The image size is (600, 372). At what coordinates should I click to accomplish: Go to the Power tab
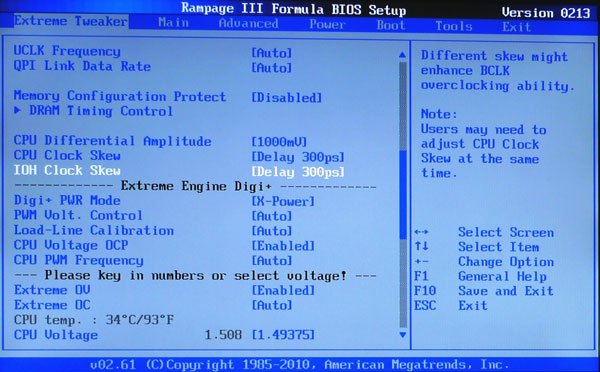327,24
